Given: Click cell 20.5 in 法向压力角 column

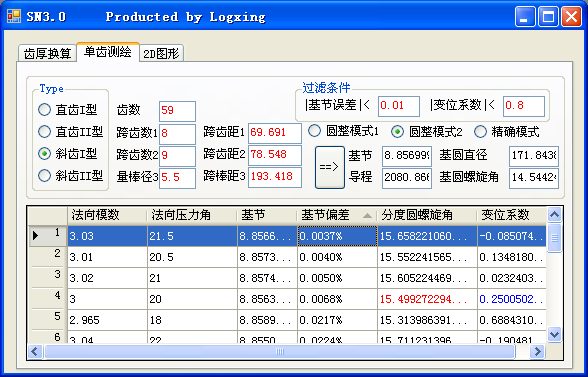Looking at the screenshot, I should tap(192, 257).
